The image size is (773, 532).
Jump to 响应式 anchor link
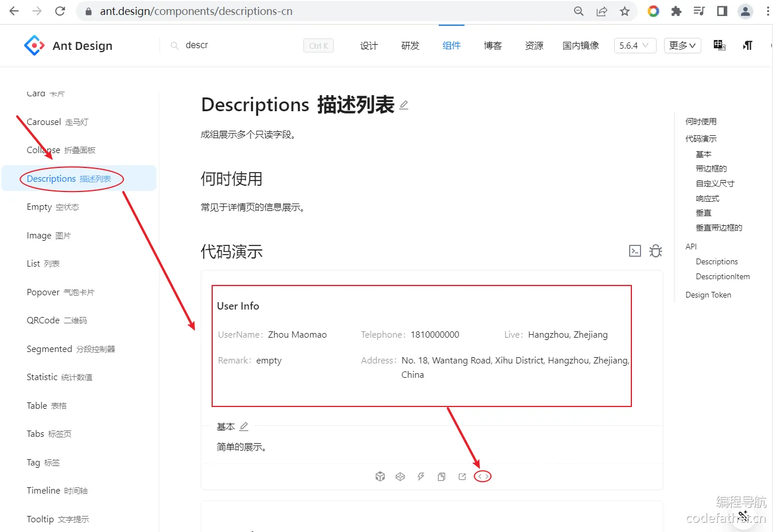(707, 198)
